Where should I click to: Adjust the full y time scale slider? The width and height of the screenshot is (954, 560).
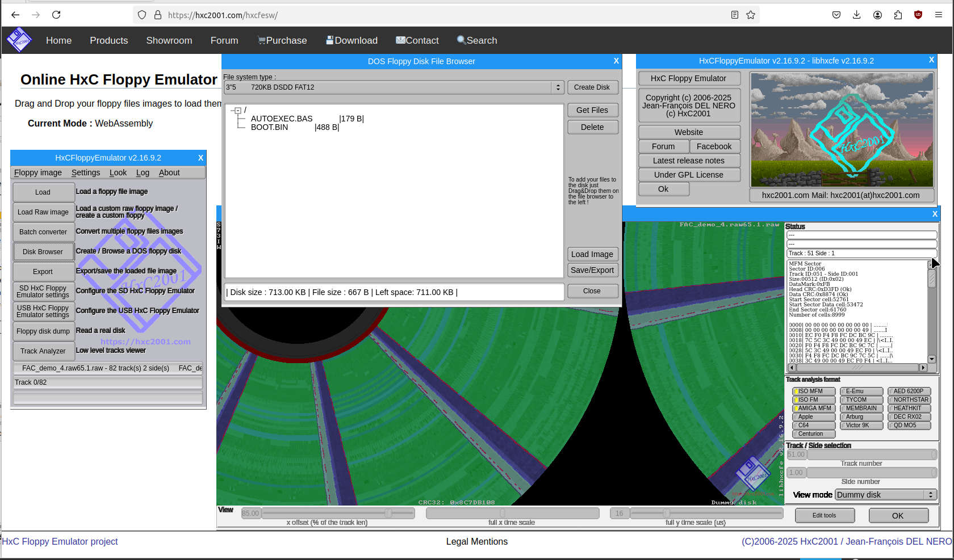[706, 513]
